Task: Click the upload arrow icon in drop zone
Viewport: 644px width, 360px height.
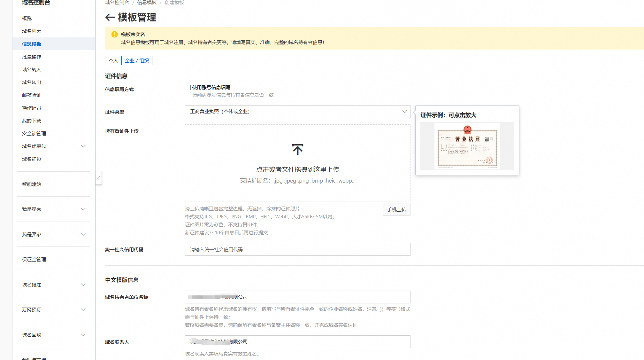Action: tap(297, 150)
